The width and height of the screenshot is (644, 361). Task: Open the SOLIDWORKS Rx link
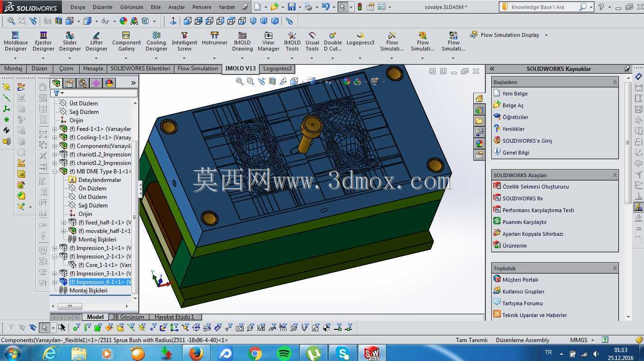[x=522, y=198]
